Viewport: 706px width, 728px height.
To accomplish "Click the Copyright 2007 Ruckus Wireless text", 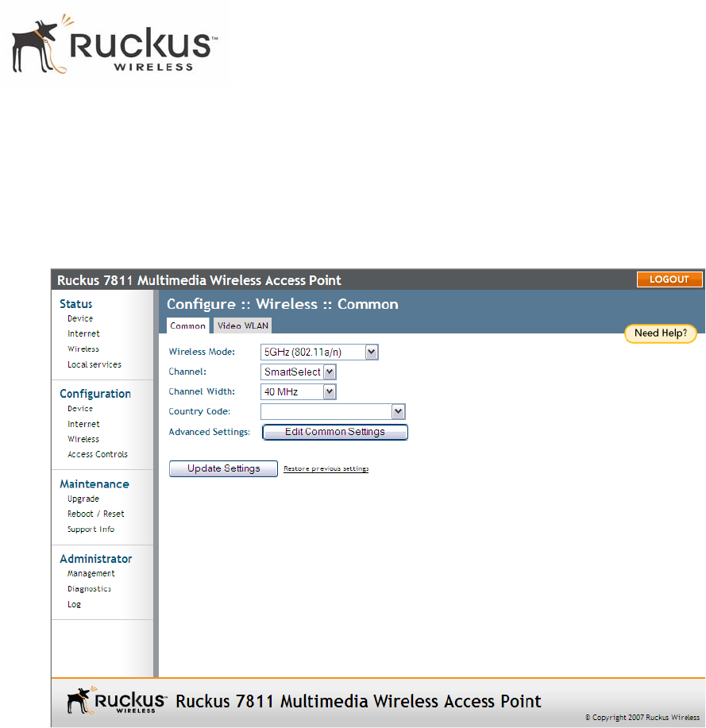I will click(x=642, y=718).
